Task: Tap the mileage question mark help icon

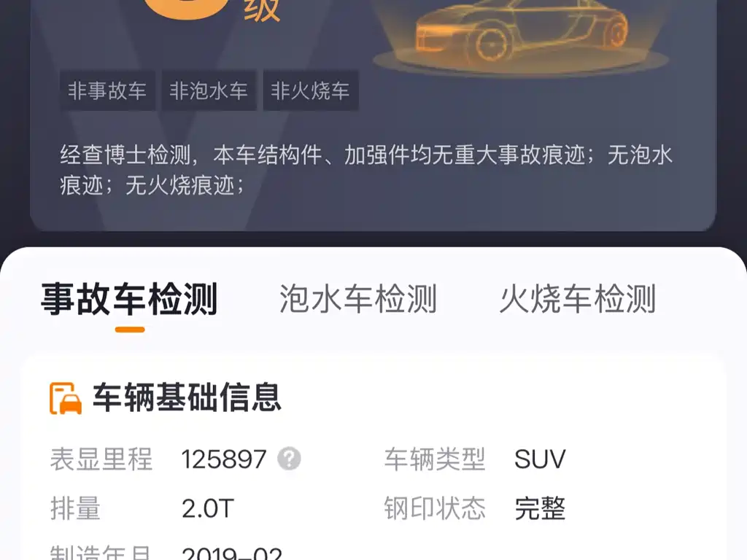Action: (x=289, y=459)
